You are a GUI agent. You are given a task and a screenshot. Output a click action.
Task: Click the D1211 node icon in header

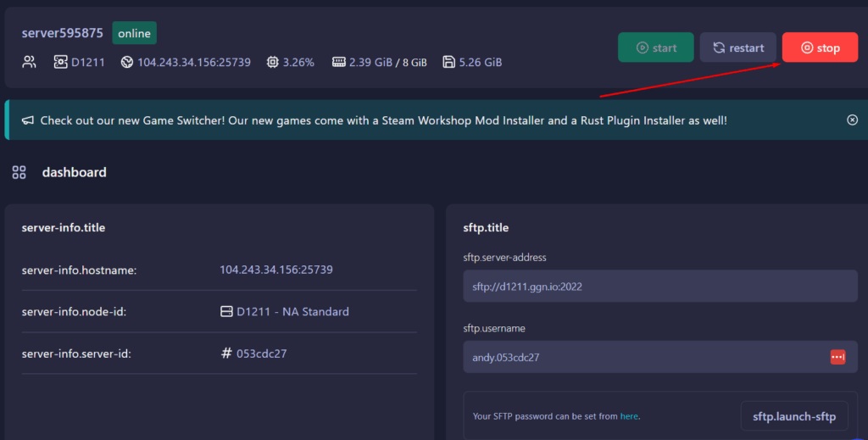pyautogui.click(x=60, y=62)
